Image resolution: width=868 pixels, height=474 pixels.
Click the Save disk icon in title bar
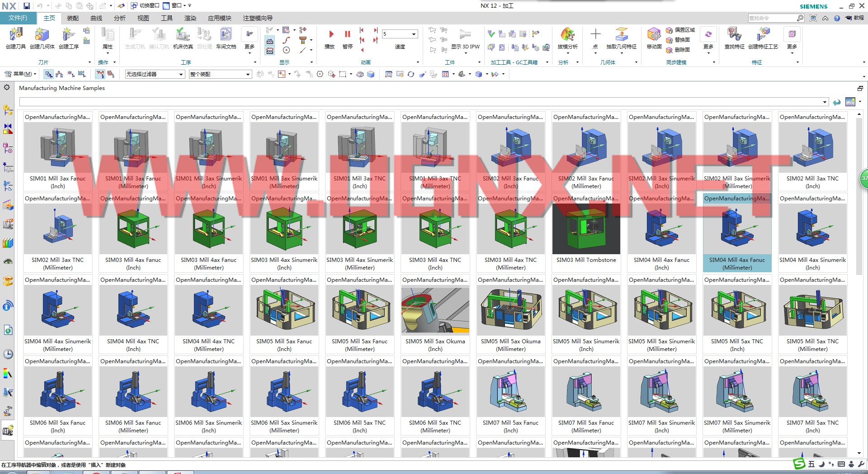[27, 6]
